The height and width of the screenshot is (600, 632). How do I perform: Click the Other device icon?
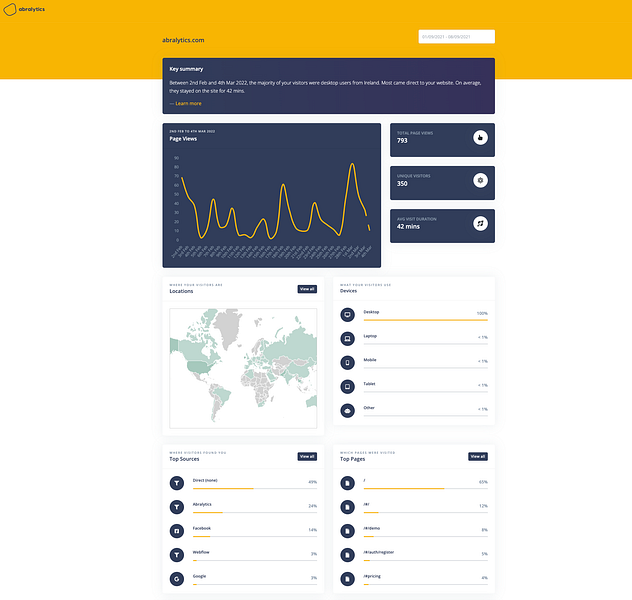347,411
